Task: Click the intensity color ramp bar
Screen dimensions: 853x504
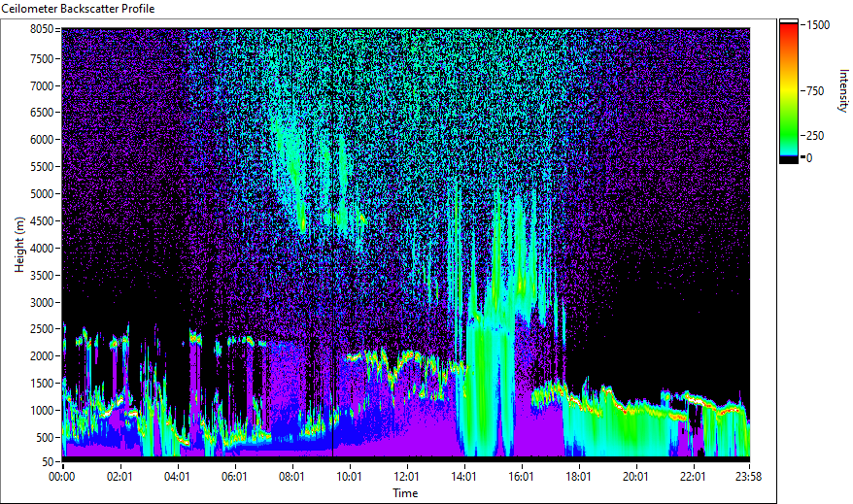Action: point(788,91)
